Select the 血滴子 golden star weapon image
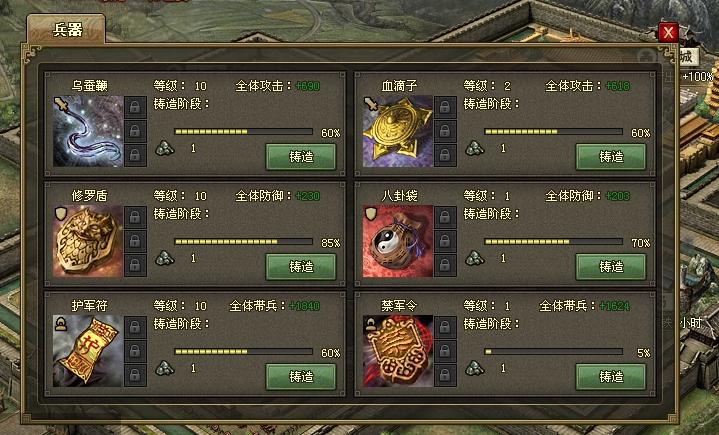Image resolution: width=719 pixels, height=435 pixels. click(x=398, y=131)
